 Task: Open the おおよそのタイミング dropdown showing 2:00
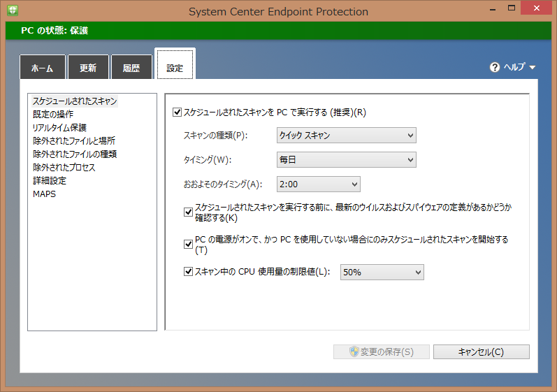tap(318, 184)
